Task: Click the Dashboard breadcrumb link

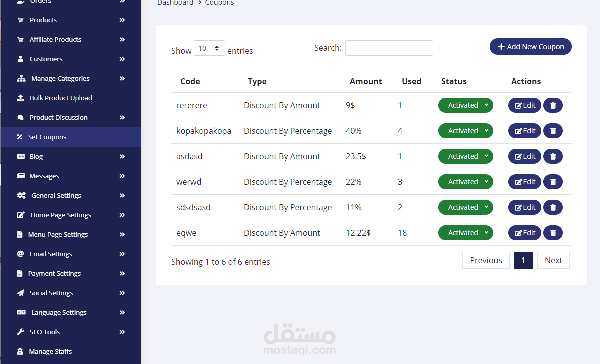Action: (x=175, y=3)
